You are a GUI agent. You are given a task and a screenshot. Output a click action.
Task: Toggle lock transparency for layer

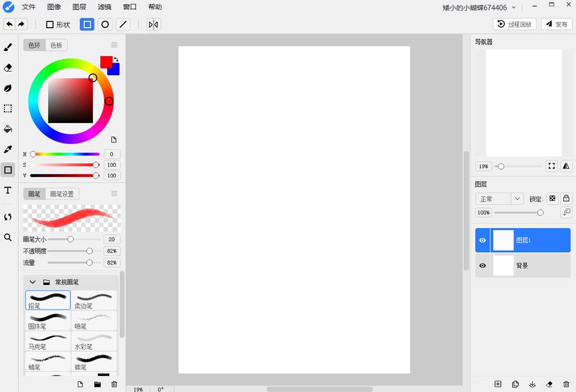point(552,198)
